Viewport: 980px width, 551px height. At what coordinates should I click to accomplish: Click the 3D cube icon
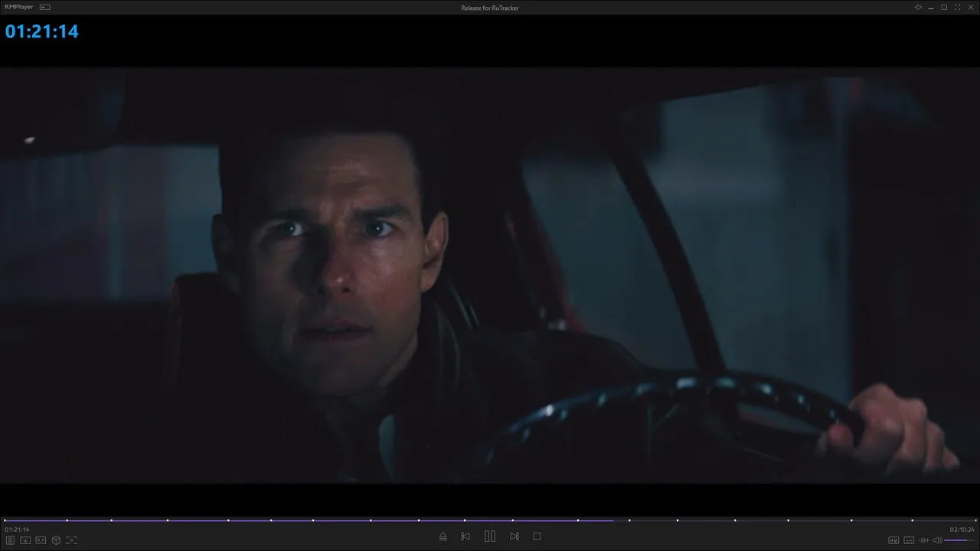tap(56, 540)
